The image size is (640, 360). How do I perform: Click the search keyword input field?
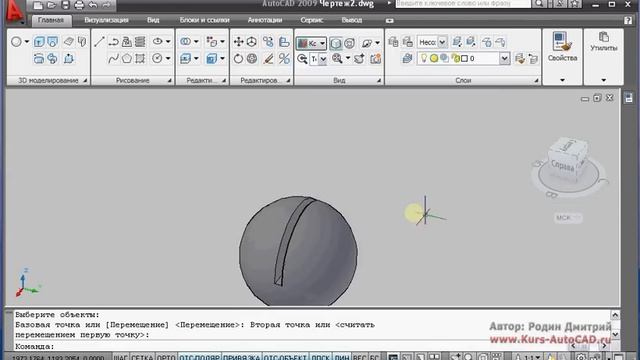pos(463,3)
